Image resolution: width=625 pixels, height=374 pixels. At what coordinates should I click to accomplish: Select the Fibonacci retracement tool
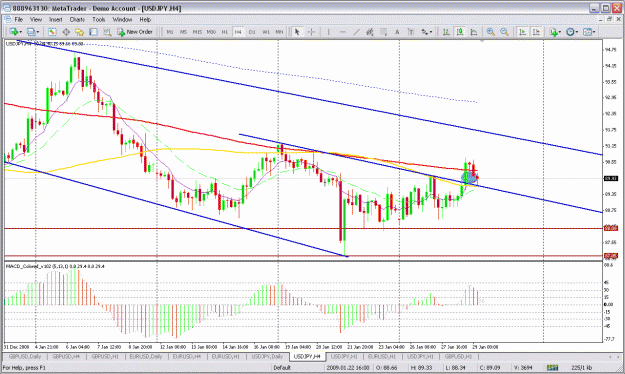pyautogui.click(x=383, y=31)
